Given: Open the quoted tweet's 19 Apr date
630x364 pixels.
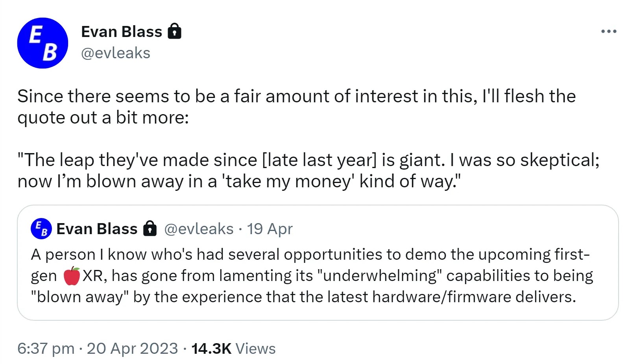Looking at the screenshot, I should point(270,229).
